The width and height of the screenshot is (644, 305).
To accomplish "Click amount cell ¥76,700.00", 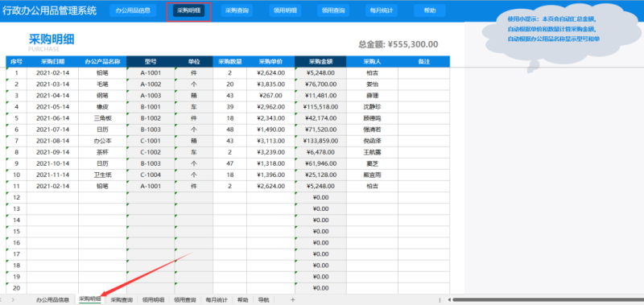I will [320, 84].
